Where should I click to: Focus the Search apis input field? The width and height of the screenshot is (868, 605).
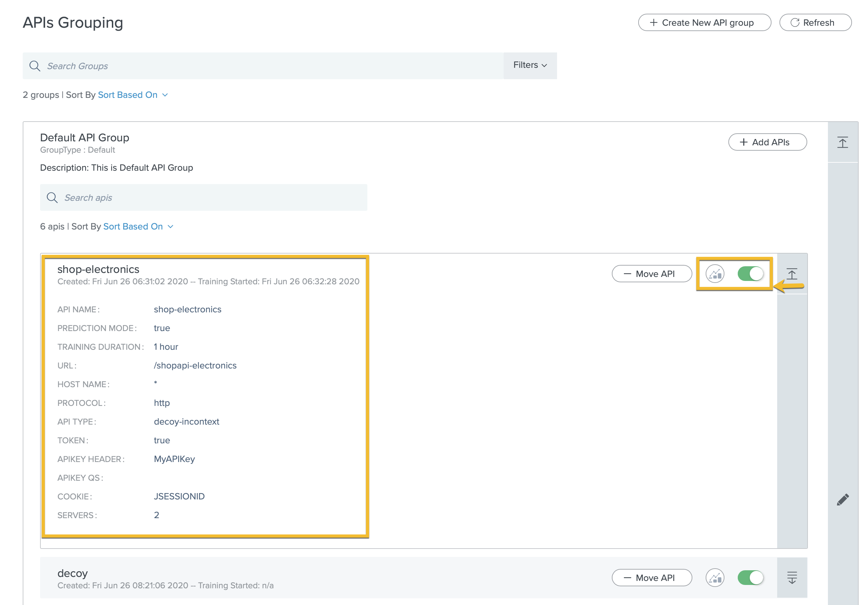212,197
